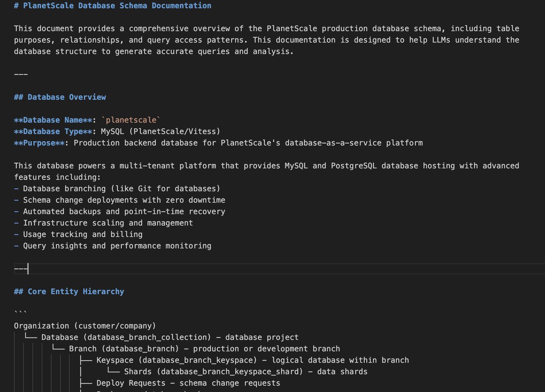Click the line 'features including:'
The height and width of the screenshot is (392, 545).
coord(57,177)
